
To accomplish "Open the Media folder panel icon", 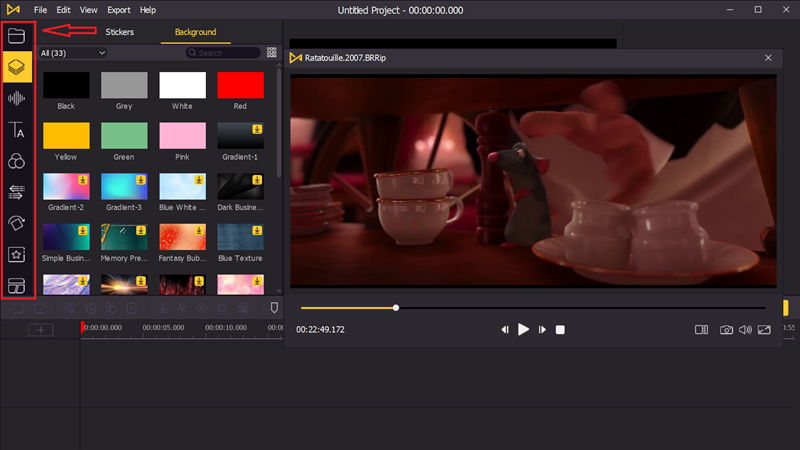I will [16, 36].
